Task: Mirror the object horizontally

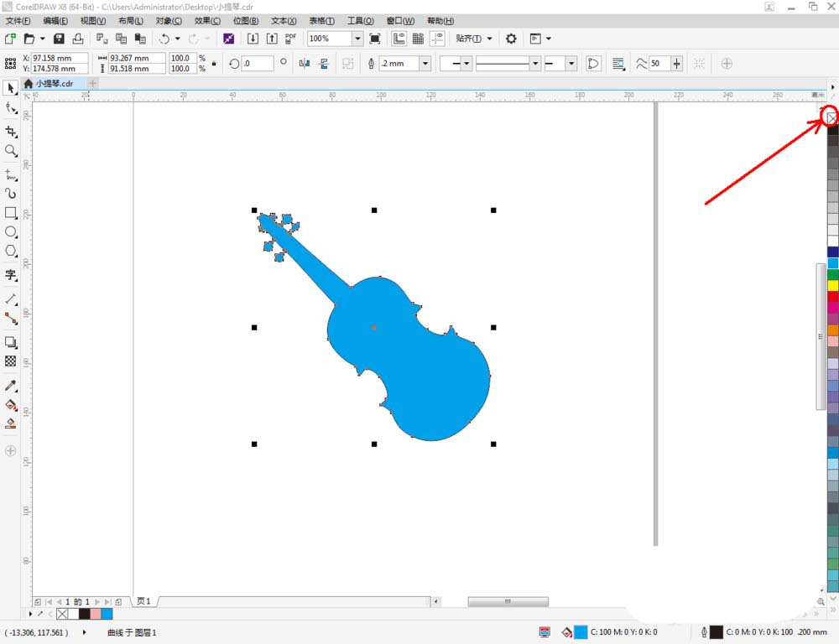Action: [x=305, y=64]
